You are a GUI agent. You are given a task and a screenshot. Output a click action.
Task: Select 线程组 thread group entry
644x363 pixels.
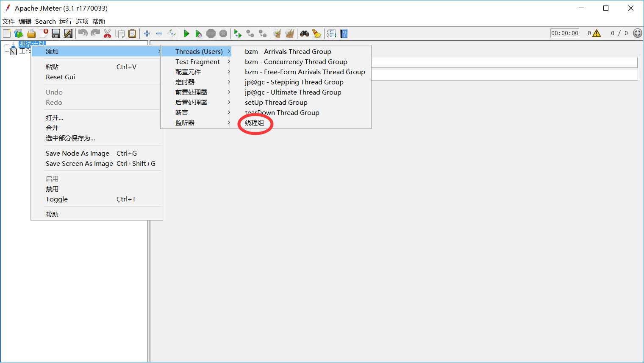254,123
